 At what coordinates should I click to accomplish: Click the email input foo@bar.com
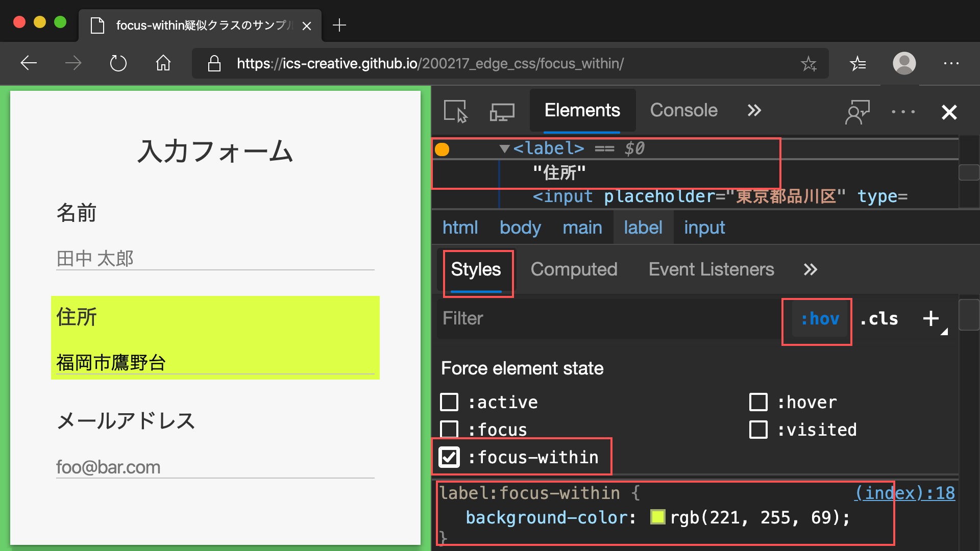coord(215,466)
